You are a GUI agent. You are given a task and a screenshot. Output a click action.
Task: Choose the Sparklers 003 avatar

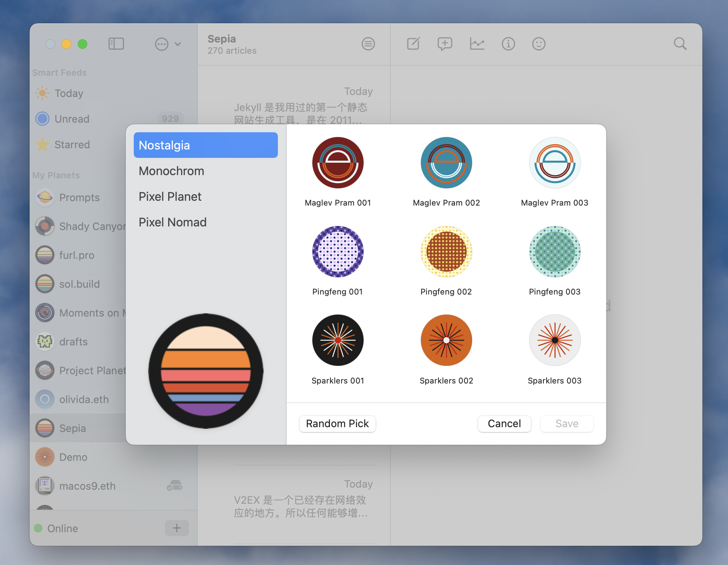click(x=555, y=340)
